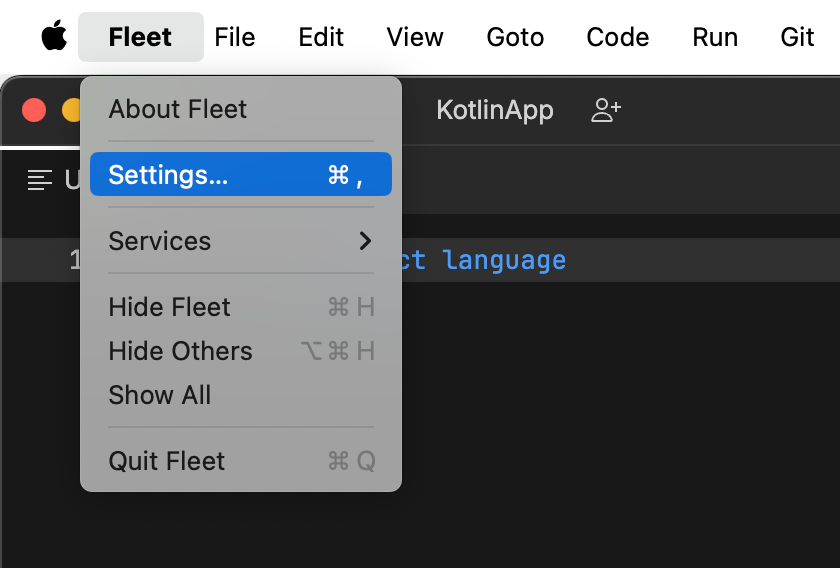
Task: Open the Goto menu
Action: point(515,37)
